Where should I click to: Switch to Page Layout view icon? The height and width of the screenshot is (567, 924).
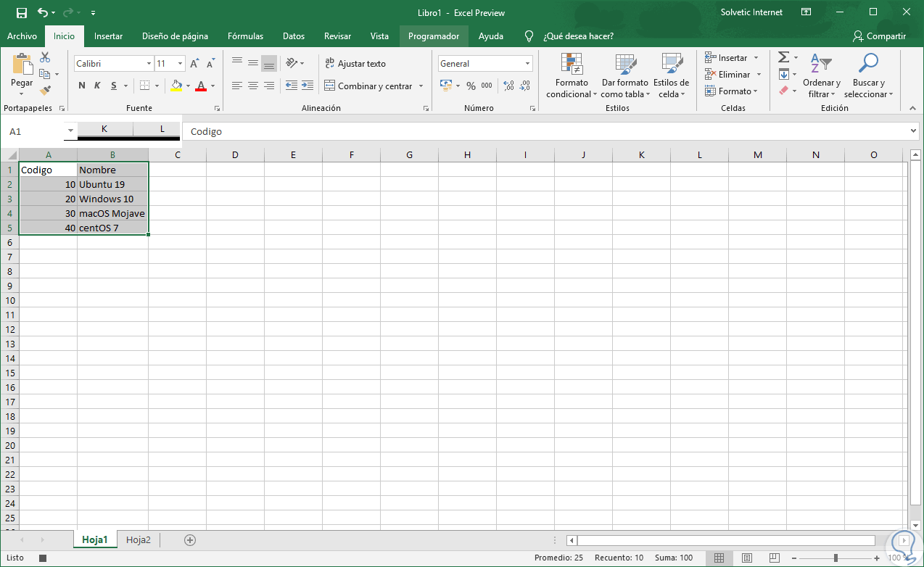(x=746, y=558)
